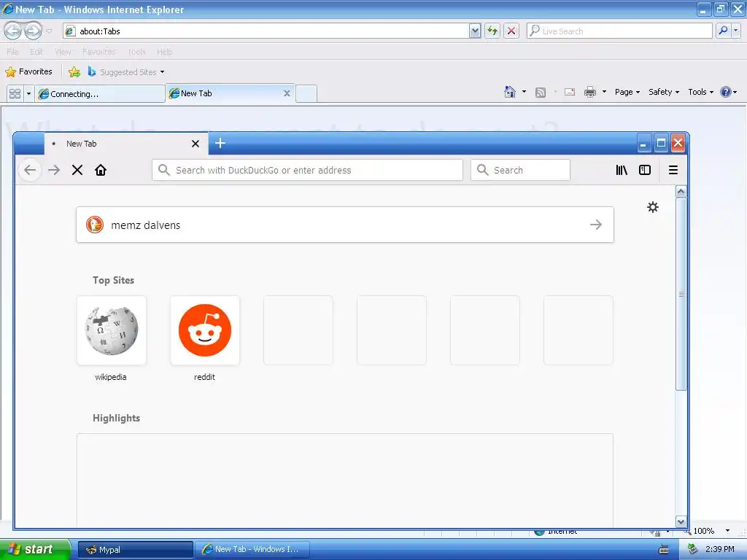Screen dimensions: 747x560
Task: Open the Safety command bar menu
Action: click(664, 92)
